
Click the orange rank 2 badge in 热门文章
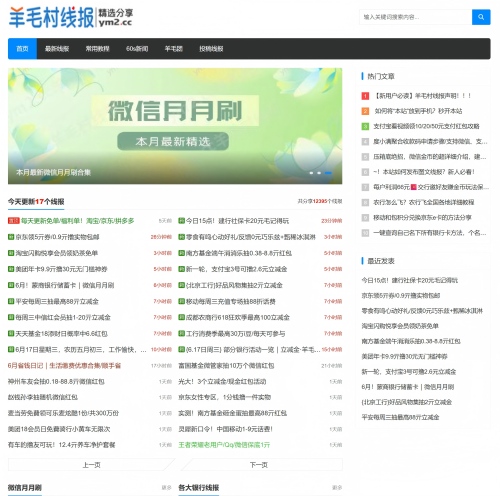[x=365, y=111]
